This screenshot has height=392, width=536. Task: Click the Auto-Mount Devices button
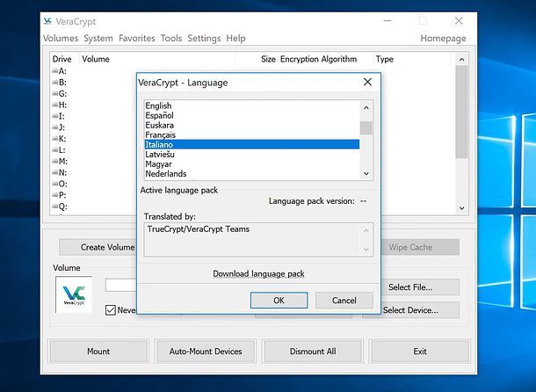click(x=206, y=352)
